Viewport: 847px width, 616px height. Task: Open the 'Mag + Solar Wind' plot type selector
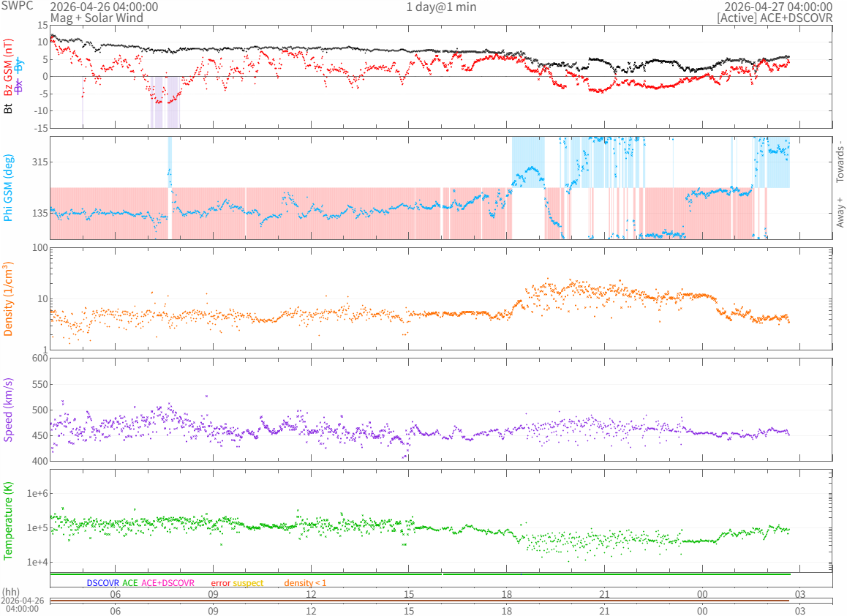(97, 18)
